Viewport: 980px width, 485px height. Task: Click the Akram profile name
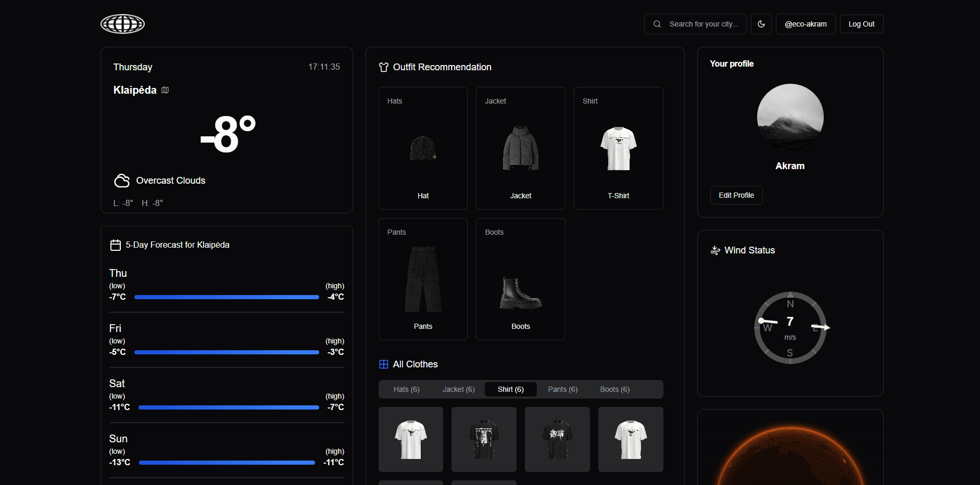point(790,166)
